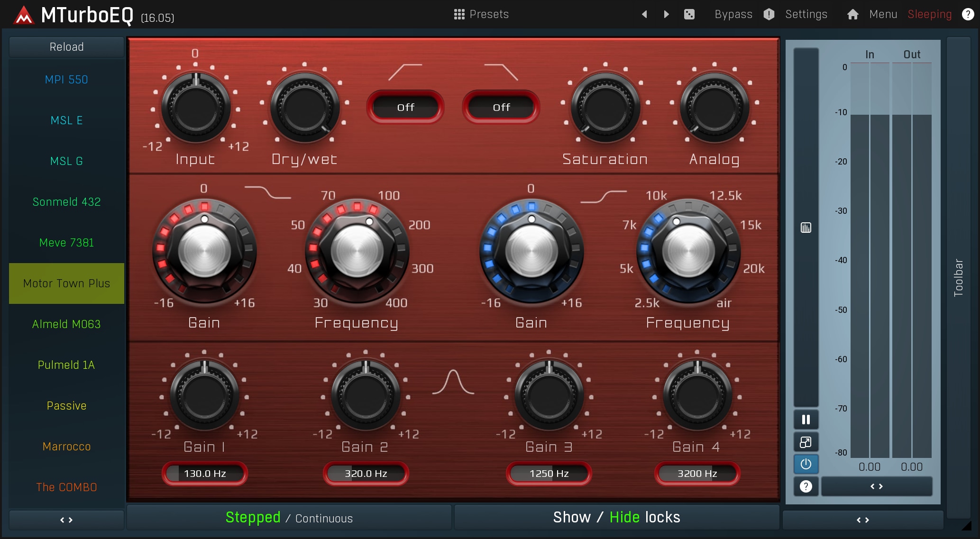Viewport: 980px width, 539px height.
Task: Click the red low-shelf Frequency knob
Action: point(357,251)
